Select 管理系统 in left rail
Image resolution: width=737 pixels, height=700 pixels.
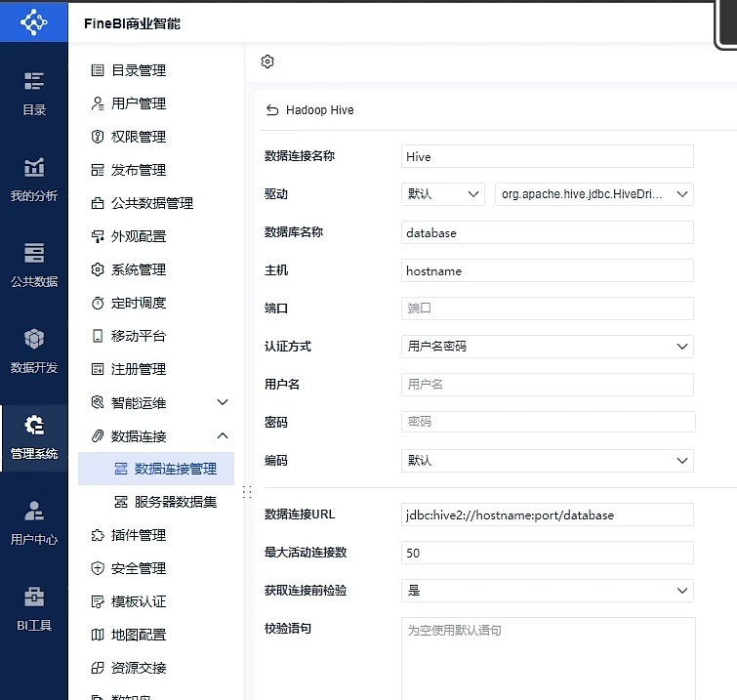[x=34, y=437]
